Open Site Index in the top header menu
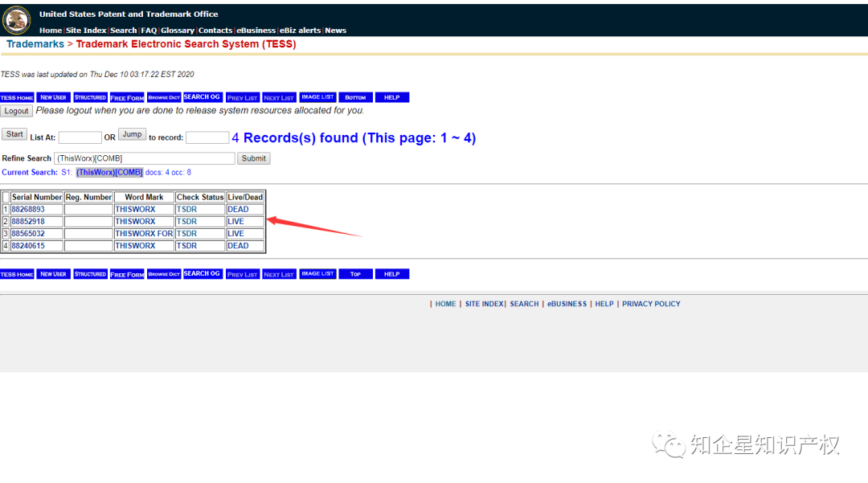Image resolution: width=868 pixels, height=483 pixels. pyautogui.click(x=86, y=31)
